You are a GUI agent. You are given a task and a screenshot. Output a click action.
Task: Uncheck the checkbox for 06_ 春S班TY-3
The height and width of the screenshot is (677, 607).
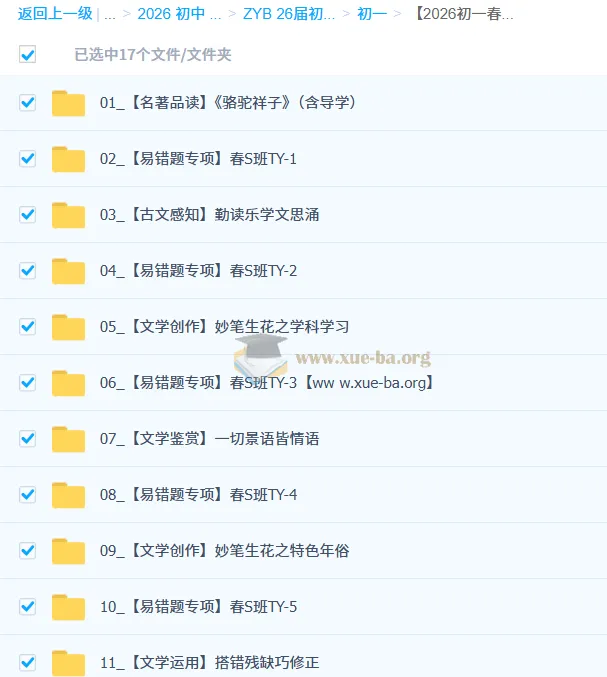click(27, 383)
